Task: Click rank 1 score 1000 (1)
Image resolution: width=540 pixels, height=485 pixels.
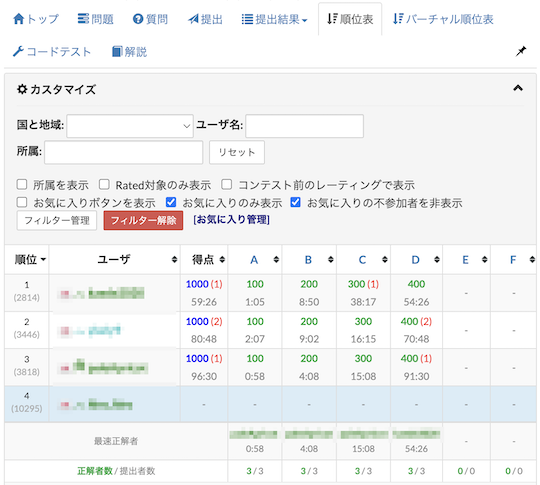Action: coord(204,284)
